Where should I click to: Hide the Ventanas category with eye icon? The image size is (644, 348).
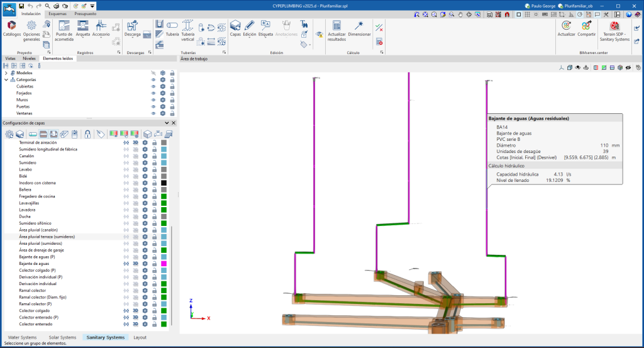tap(153, 113)
